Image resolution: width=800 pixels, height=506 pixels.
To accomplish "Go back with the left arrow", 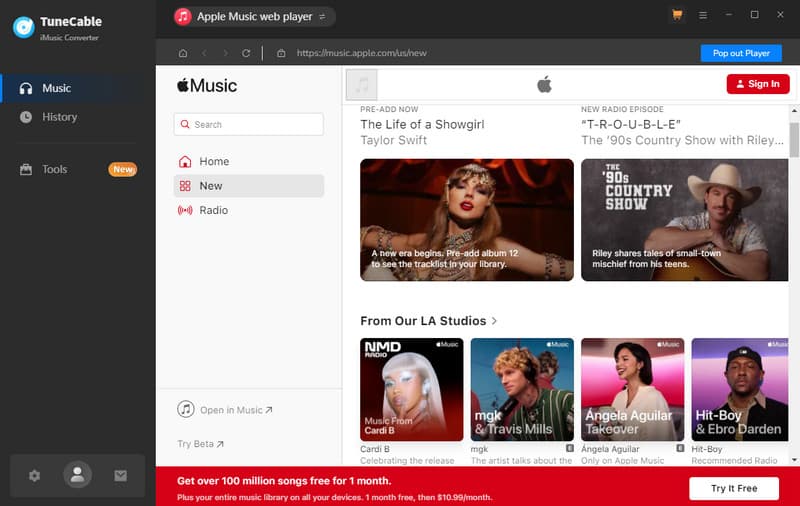I will coord(205,53).
